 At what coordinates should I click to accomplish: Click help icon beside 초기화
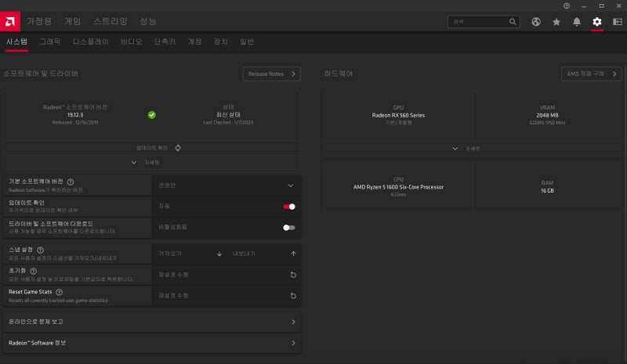pyautogui.click(x=34, y=271)
